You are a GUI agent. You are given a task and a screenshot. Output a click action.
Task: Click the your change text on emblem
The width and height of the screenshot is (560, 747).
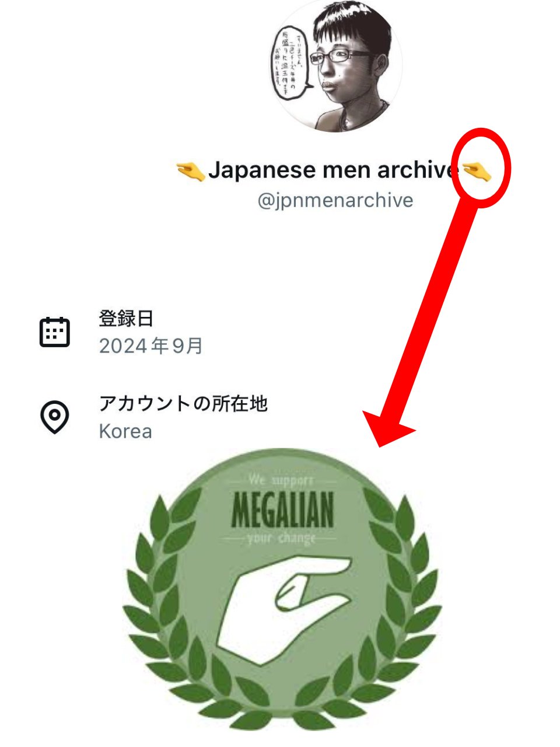pos(281,537)
